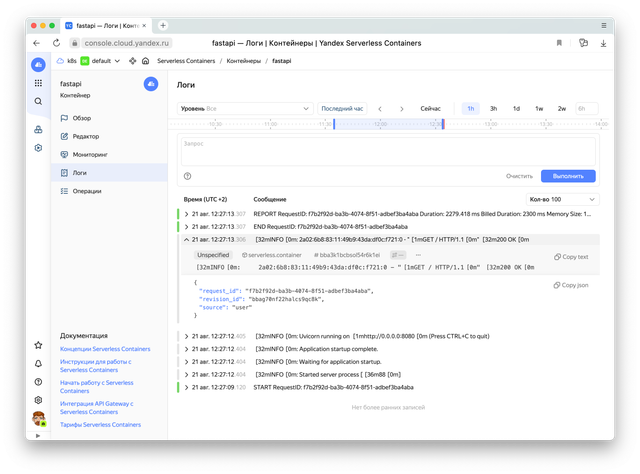Click the search icon in left rail
Screen dimensions: 640x474
pyautogui.click(x=38, y=101)
